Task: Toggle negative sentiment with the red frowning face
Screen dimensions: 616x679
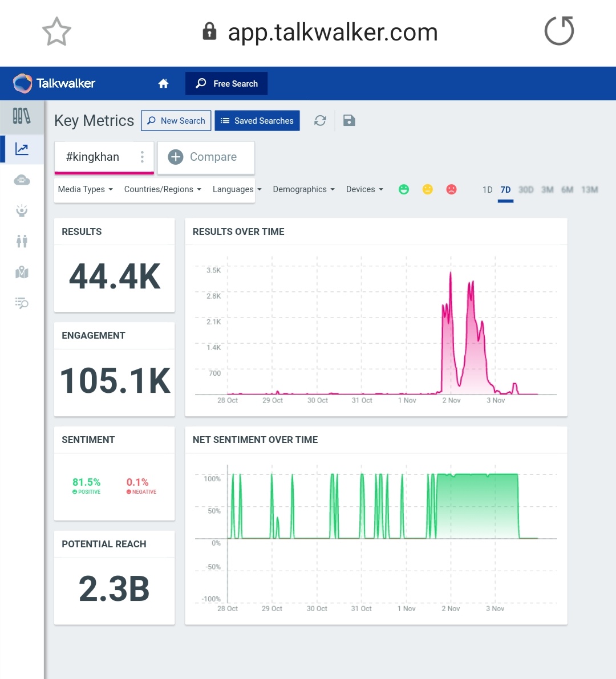Action: pos(451,189)
